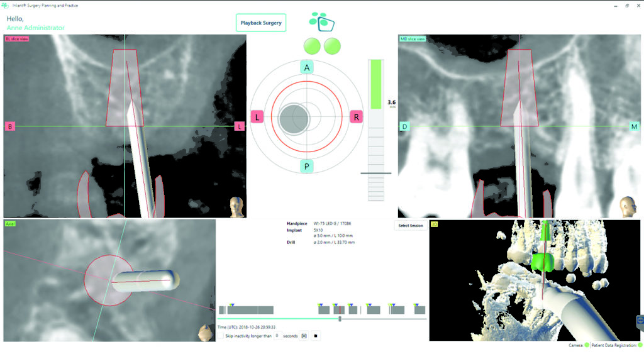Select the yellow 3D view label
Screen dimensions: 644x354
pos(434,224)
